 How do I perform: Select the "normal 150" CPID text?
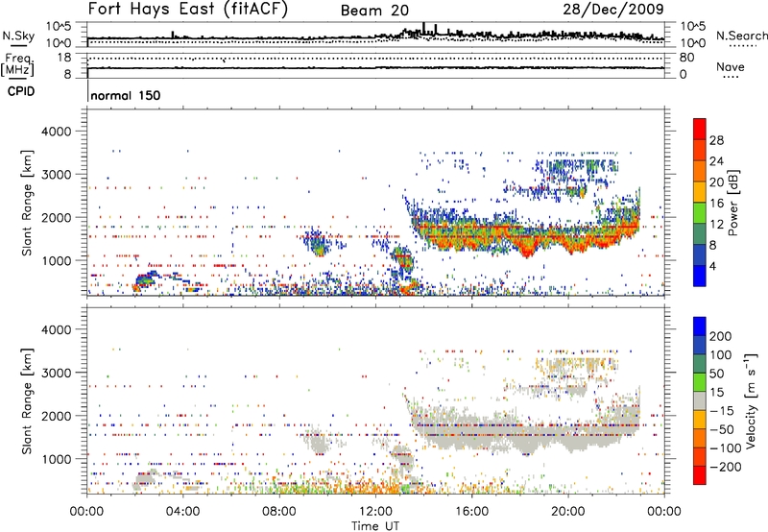click(126, 95)
